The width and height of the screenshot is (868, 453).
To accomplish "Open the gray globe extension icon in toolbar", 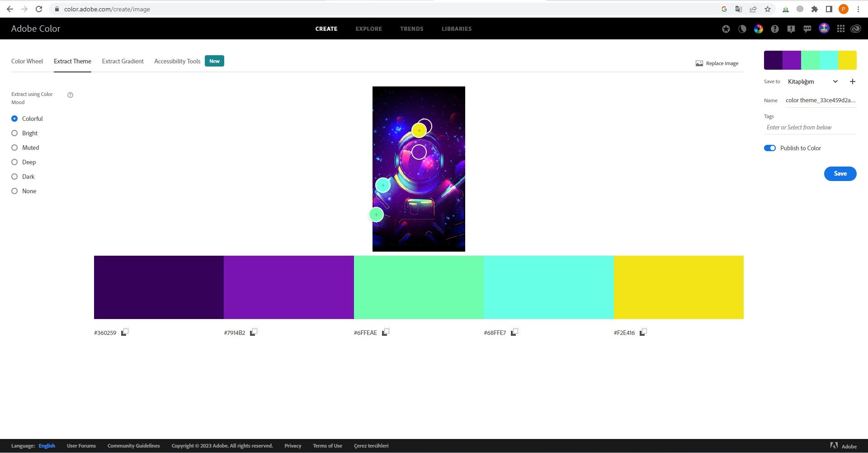I will coord(800,9).
